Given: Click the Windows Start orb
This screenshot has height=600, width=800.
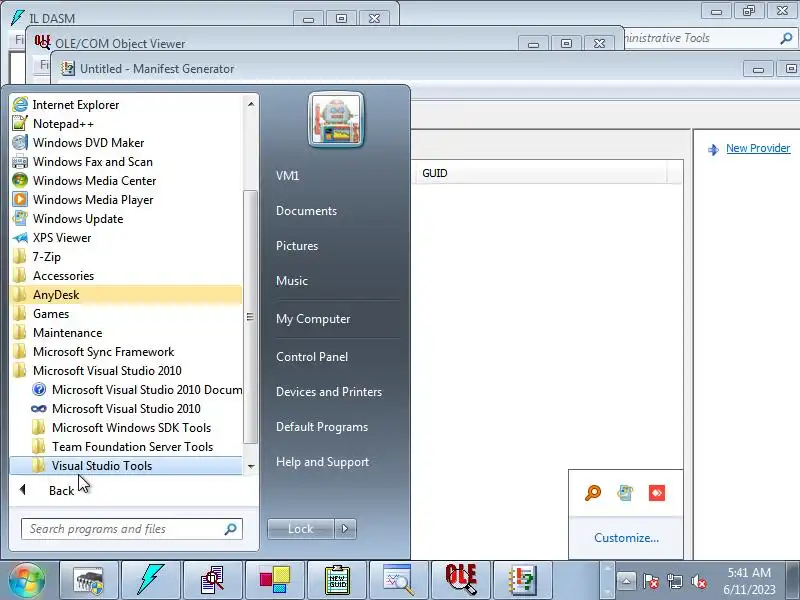Looking at the screenshot, I should pos(27,581).
